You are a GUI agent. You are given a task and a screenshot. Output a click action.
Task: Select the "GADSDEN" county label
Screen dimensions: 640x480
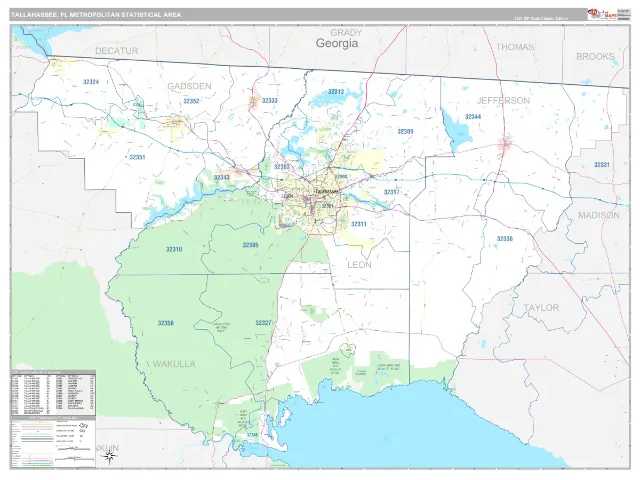(x=189, y=86)
